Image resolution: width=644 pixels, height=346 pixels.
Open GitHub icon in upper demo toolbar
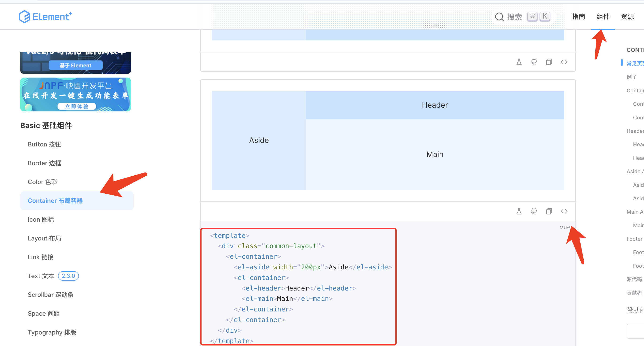[x=534, y=62]
